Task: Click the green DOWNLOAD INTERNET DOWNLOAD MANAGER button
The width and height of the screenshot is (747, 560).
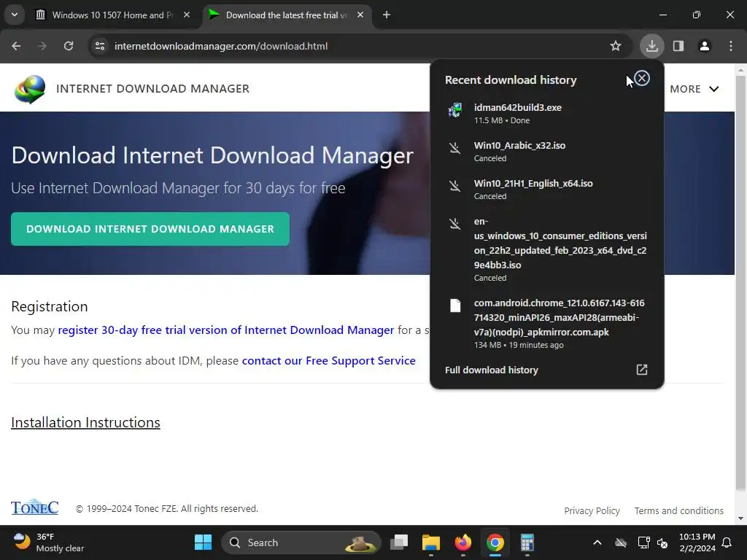Action: (150, 229)
